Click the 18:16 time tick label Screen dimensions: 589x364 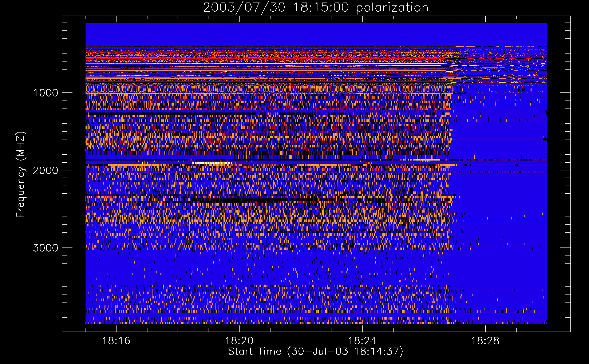pyautogui.click(x=116, y=341)
